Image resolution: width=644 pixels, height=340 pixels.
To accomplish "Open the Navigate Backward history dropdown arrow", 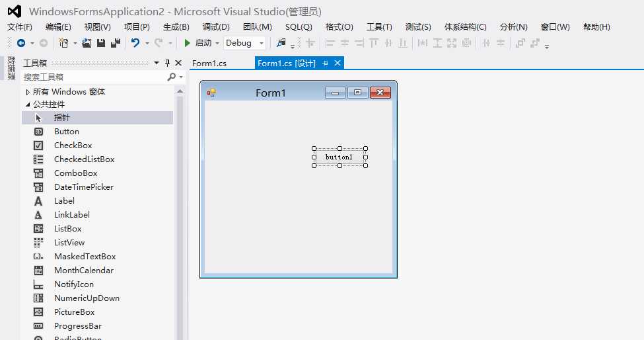I will click(x=32, y=43).
